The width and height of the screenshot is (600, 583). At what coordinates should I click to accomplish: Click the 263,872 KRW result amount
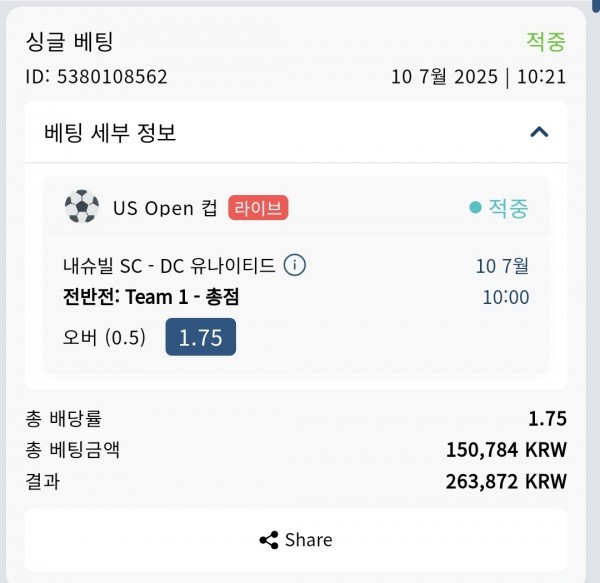click(x=506, y=481)
